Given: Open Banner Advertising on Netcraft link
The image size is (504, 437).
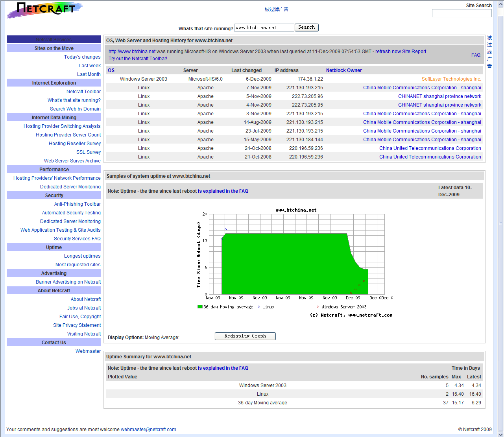Looking at the screenshot, I should click(68, 282).
